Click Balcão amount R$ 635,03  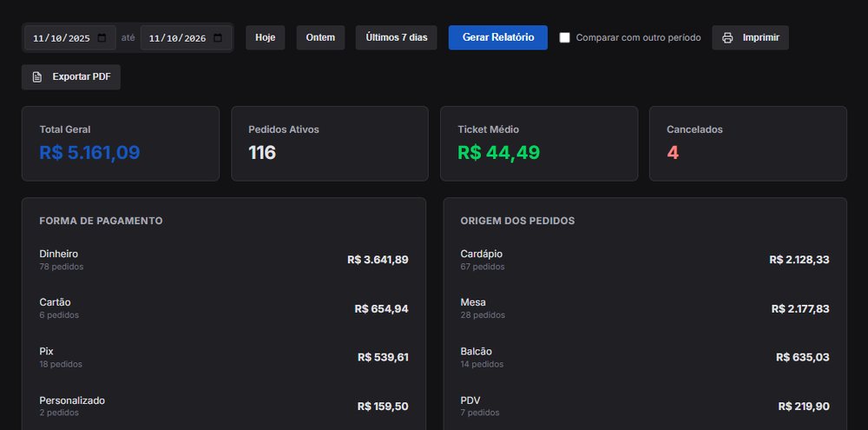click(803, 357)
